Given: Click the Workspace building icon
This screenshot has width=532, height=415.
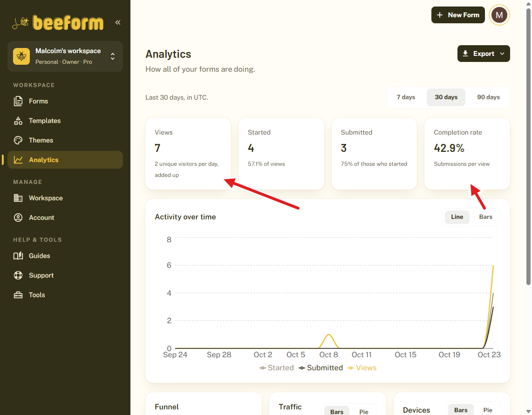Looking at the screenshot, I should (x=18, y=198).
